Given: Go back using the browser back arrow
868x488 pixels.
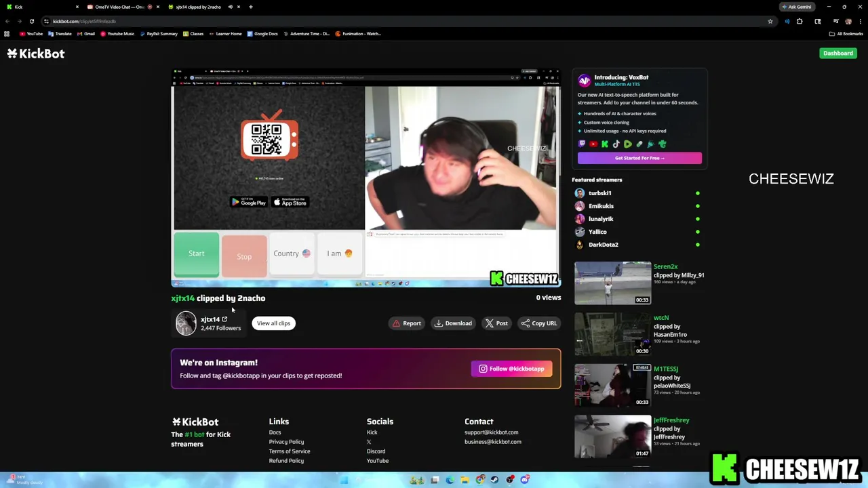Looking at the screenshot, I should point(7,21).
